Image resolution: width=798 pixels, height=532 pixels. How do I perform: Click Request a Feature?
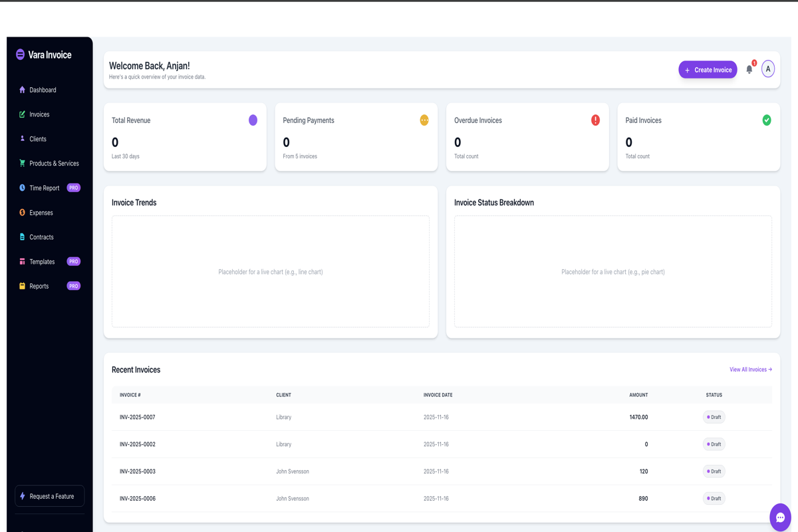pyautogui.click(x=49, y=495)
